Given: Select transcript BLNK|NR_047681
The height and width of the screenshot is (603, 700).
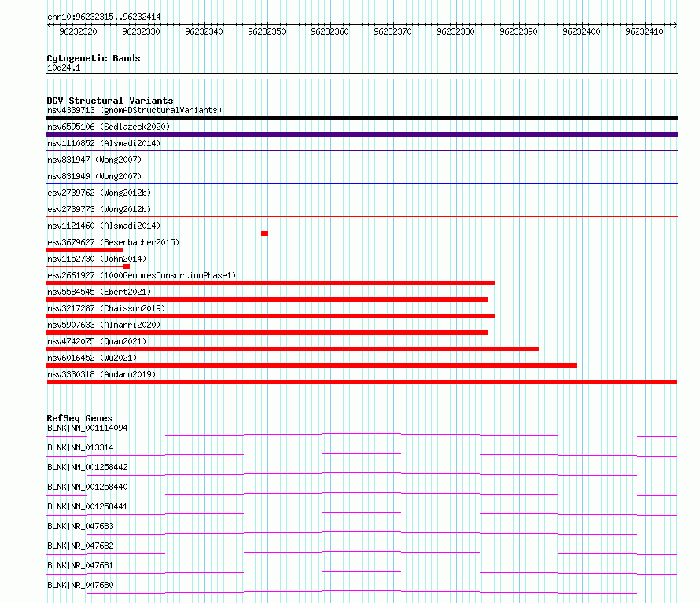Looking at the screenshot, I should point(80,565).
